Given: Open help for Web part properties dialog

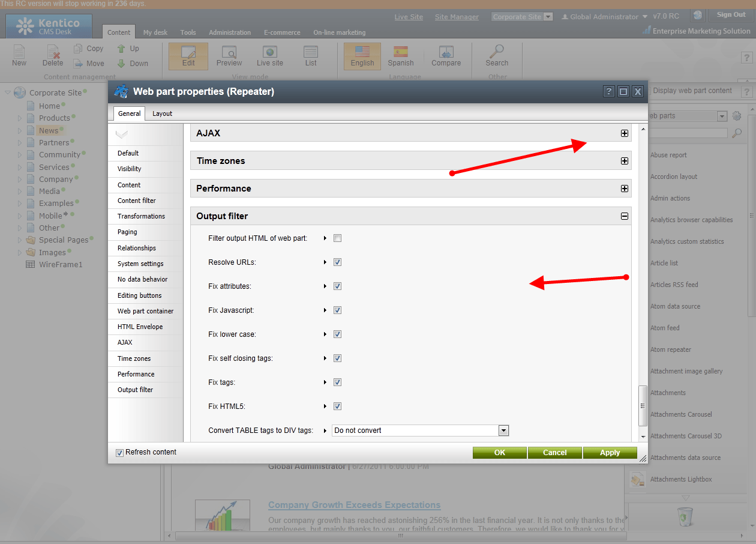Looking at the screenshot, I should [609, 91].
